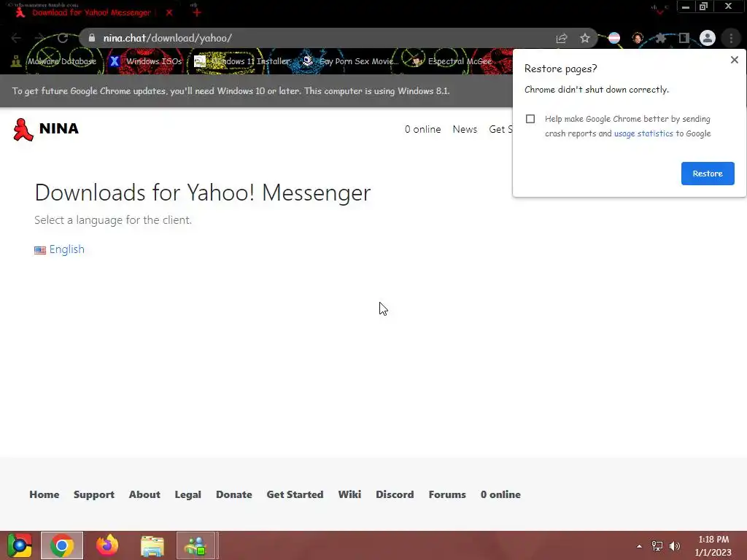The width and height of the screenshot is (747, 560).
Task: Launch Firefox from the taskbar
Action: click(107, 545)
